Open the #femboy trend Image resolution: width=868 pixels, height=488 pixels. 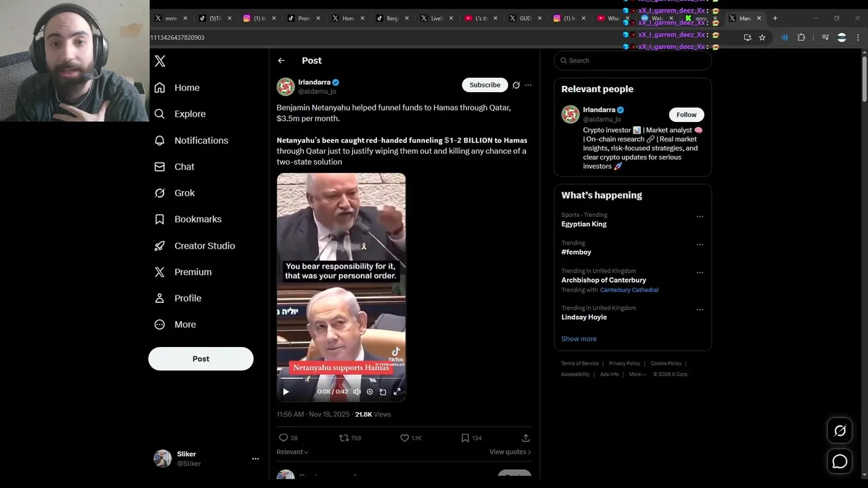tap(576, 252)
